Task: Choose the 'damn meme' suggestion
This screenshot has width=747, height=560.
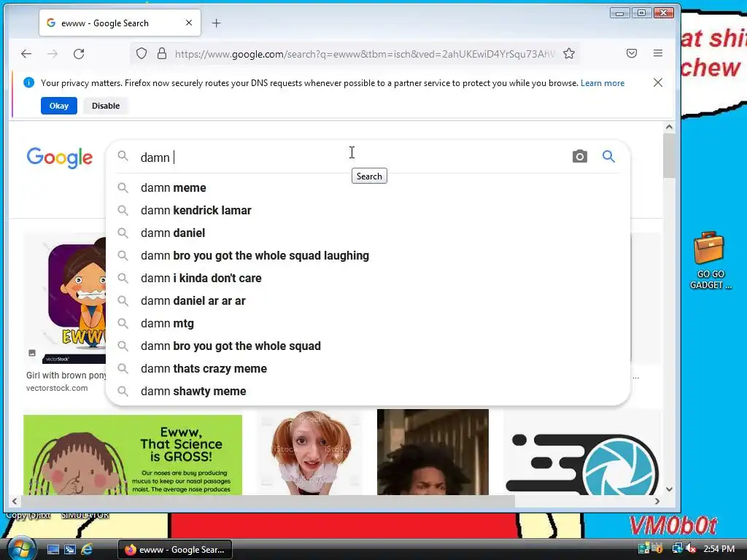Action: [368, 187]
